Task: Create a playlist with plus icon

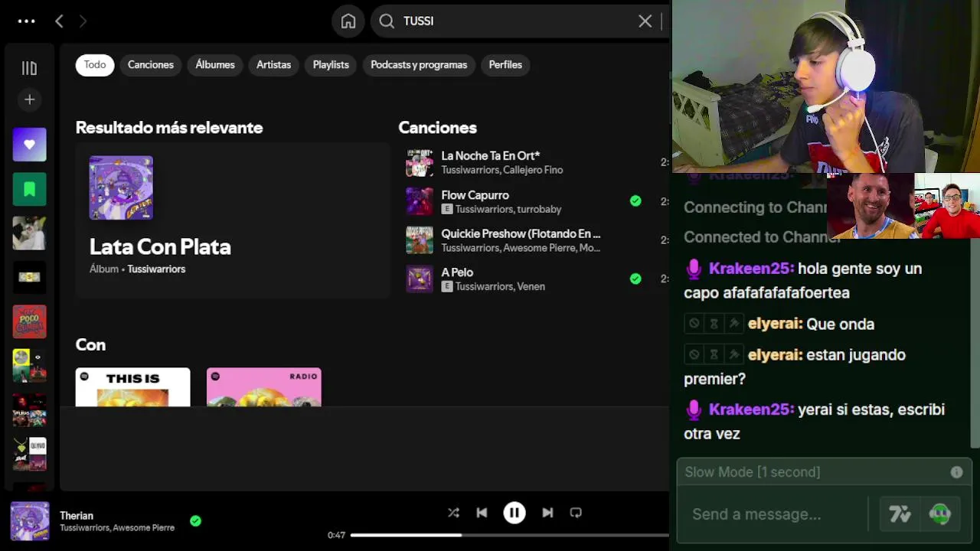Action: pos(29,99)
